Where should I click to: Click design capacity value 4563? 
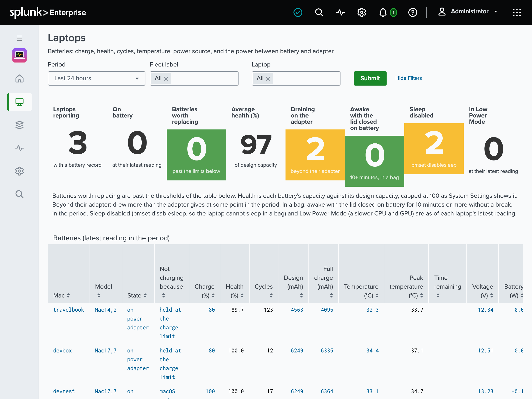(297, 310)
